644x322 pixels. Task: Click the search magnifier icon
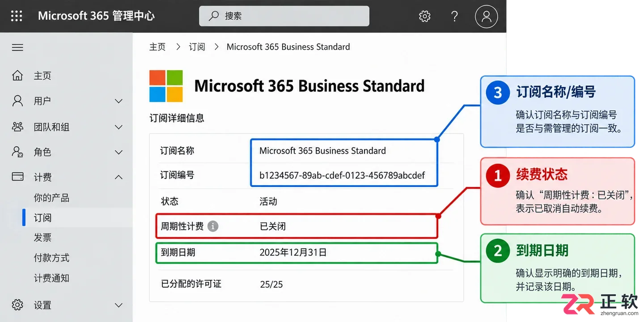pos(214,16)
